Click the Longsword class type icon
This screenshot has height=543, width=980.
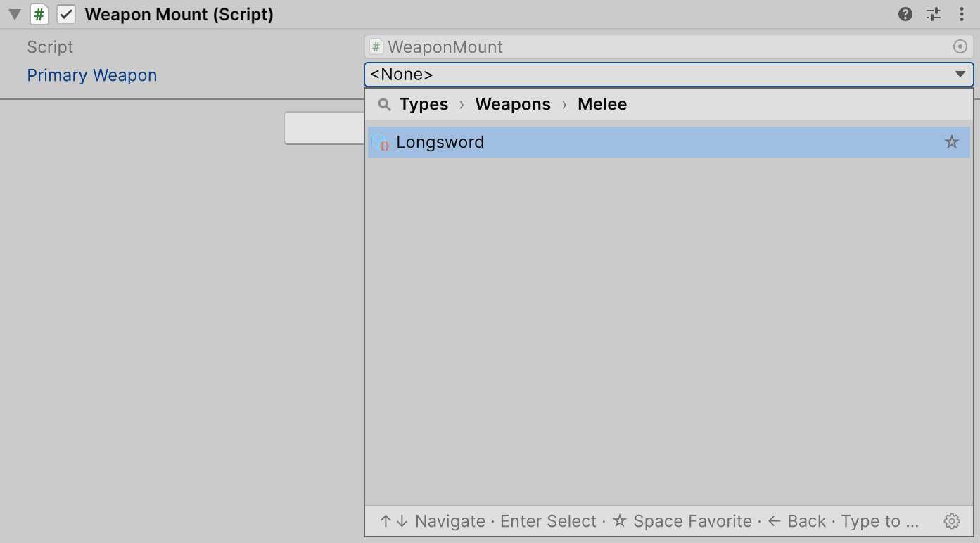click(381, 142)
